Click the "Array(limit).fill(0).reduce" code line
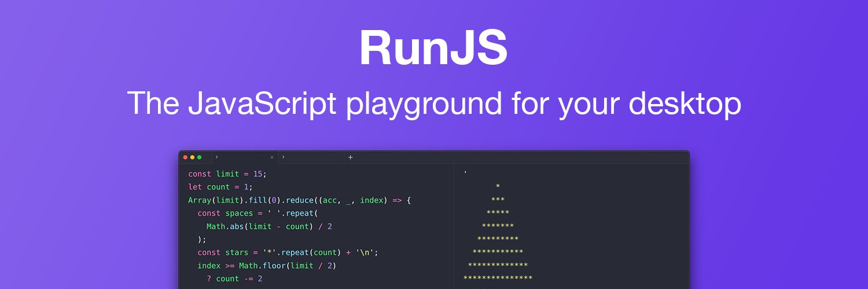The width and height of the screenshot is (868, 289). pos(299,201)
